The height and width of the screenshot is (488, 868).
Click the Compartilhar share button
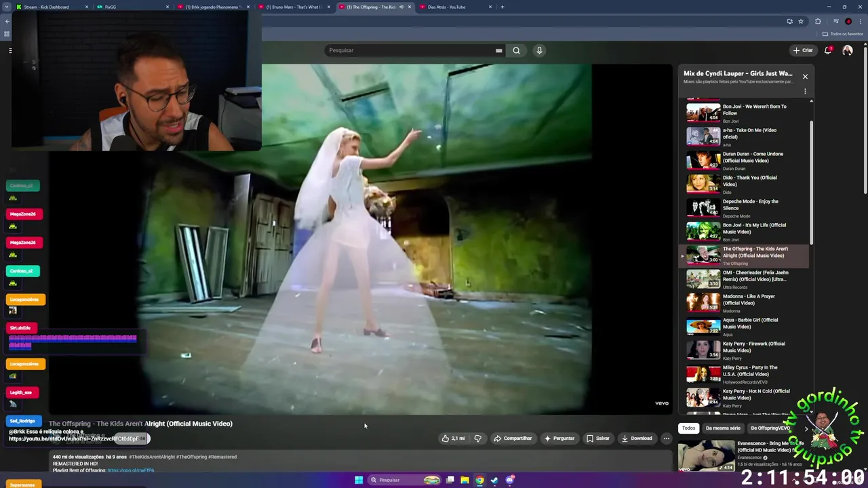[513, 439]
